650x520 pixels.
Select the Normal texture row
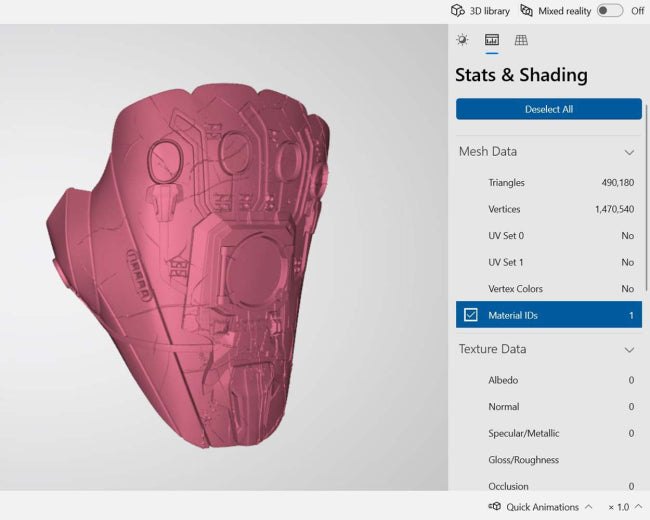pyautogui.click(x=549, y=406)
